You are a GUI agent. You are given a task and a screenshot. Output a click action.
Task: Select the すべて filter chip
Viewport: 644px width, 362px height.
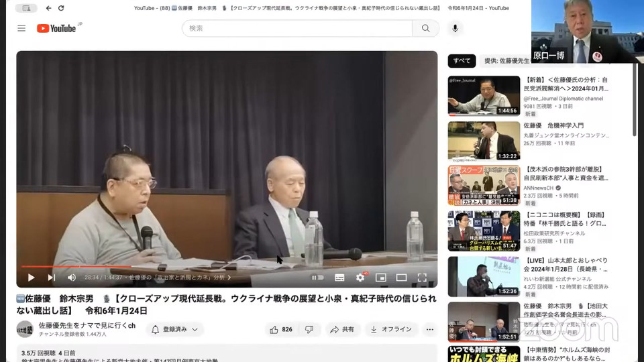click(462, 61)
